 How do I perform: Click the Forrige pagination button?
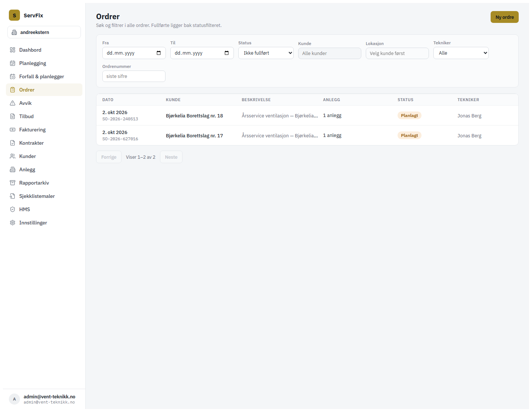[109, 157]
